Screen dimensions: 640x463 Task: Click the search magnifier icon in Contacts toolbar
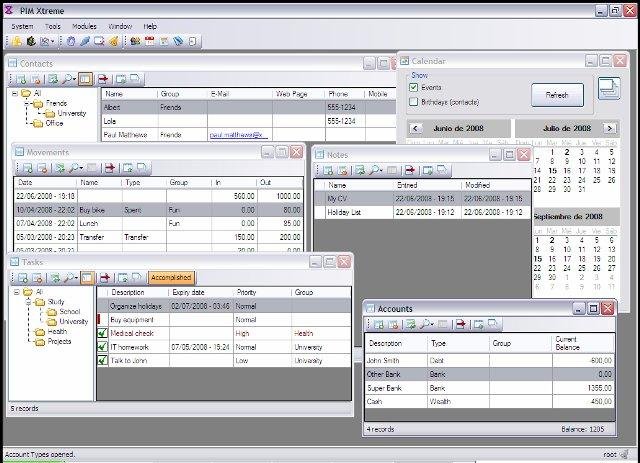click(67, 78)
